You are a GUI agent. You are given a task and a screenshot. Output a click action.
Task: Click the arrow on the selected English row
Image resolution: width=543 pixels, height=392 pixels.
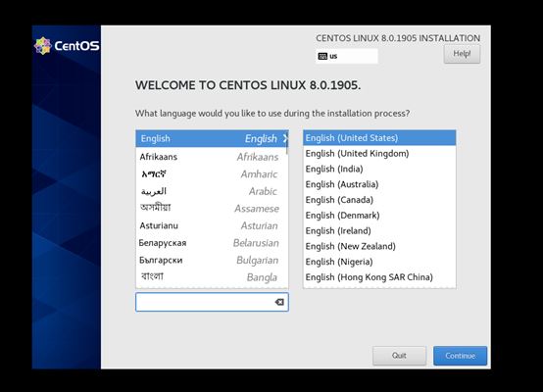[x=285, y=138]
